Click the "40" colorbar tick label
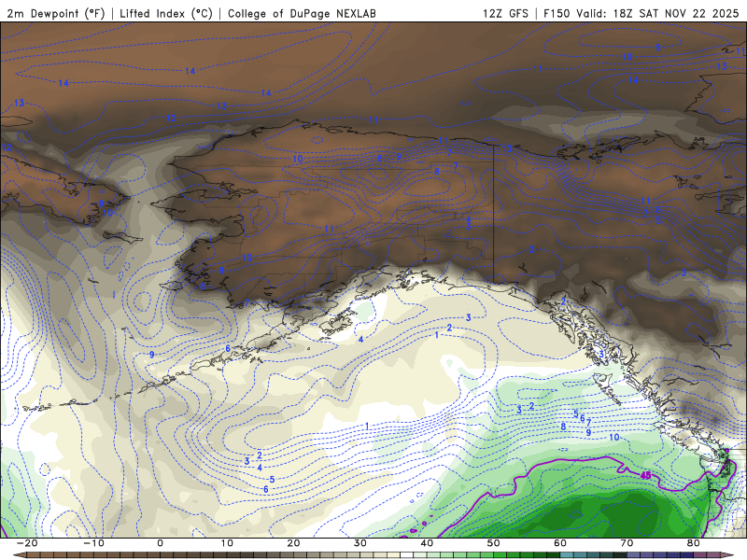The image size is (747, 560). click(427, 543)
